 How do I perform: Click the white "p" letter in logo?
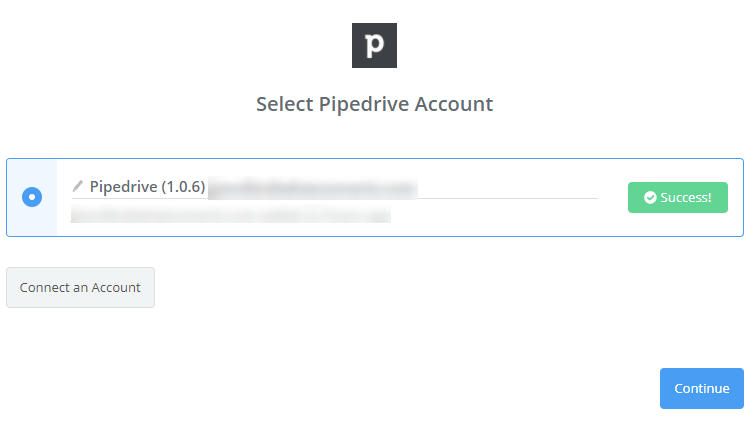pyautogui.click(x=374, y=46)
